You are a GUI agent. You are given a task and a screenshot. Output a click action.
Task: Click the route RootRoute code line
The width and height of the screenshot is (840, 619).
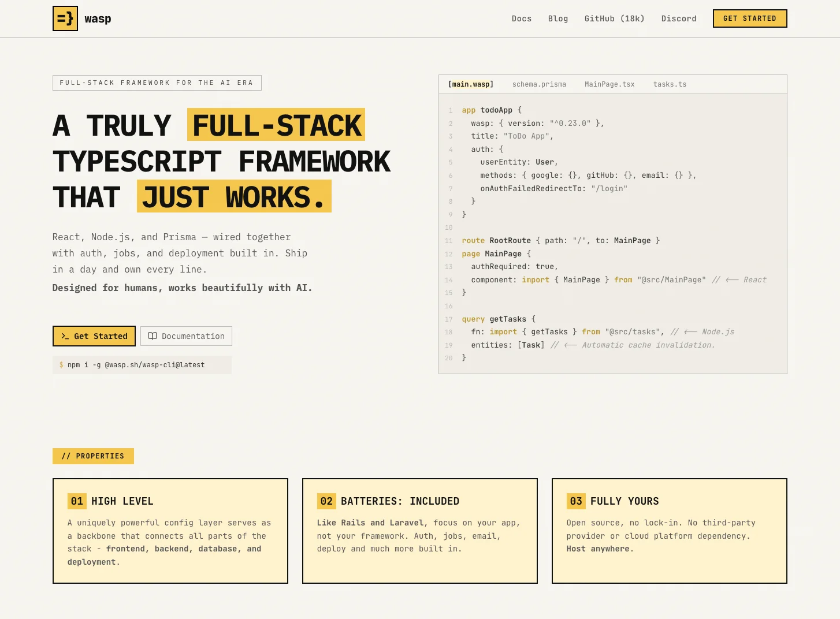click(560, 241)
